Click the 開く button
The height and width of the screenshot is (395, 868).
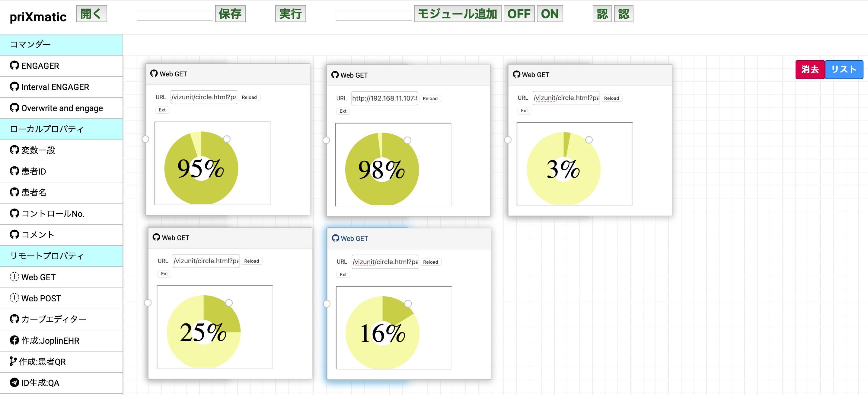[x=92, y=14]
